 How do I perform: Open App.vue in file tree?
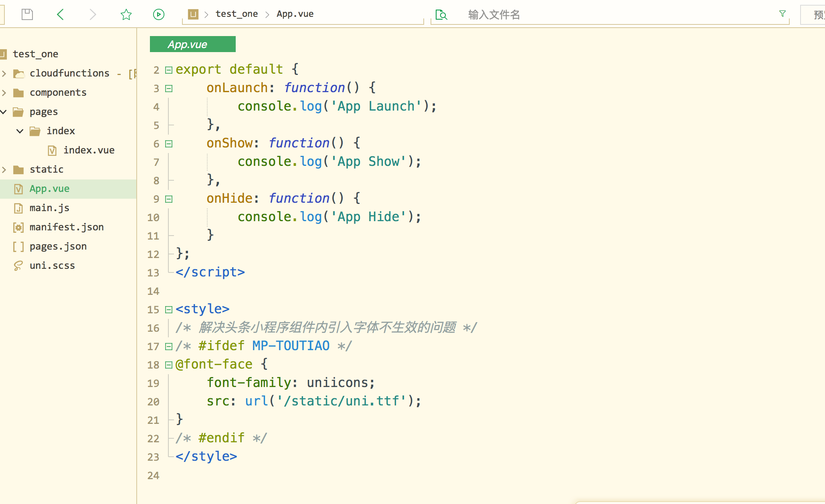tap(49, 189)
